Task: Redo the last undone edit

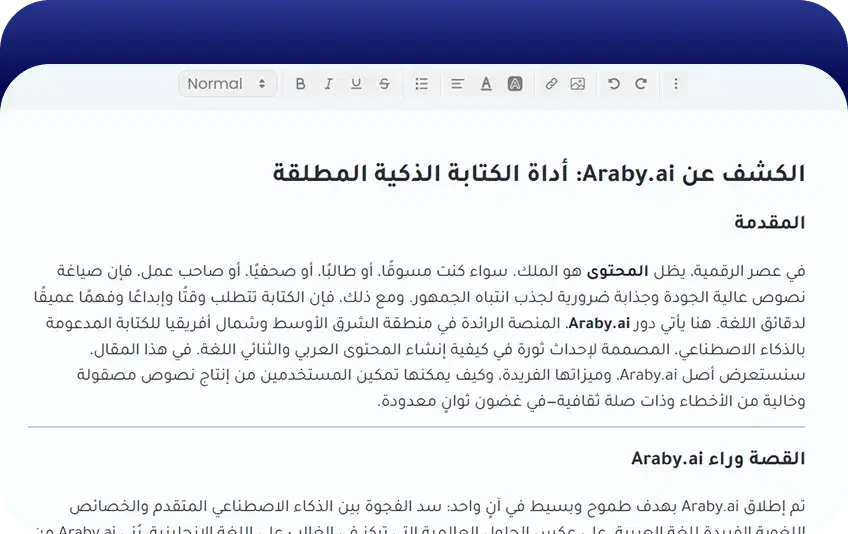Action: click(641, 84)
